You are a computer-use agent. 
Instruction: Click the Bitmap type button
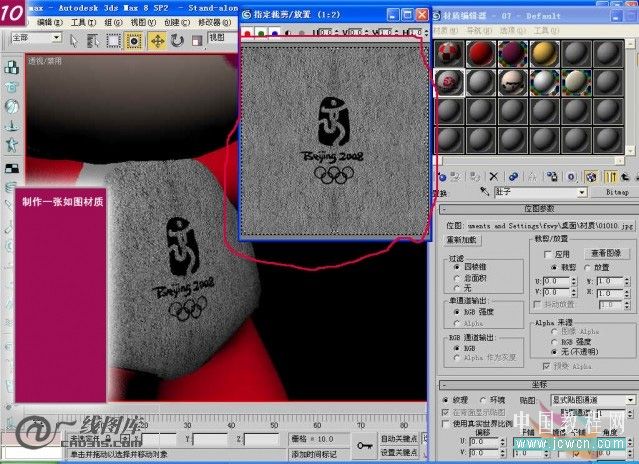(617, 192)
